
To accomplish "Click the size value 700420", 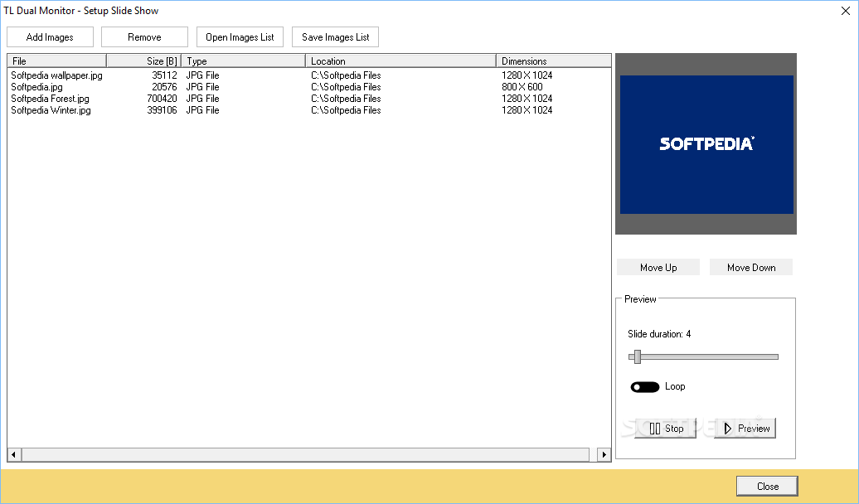I will [163, 99].
